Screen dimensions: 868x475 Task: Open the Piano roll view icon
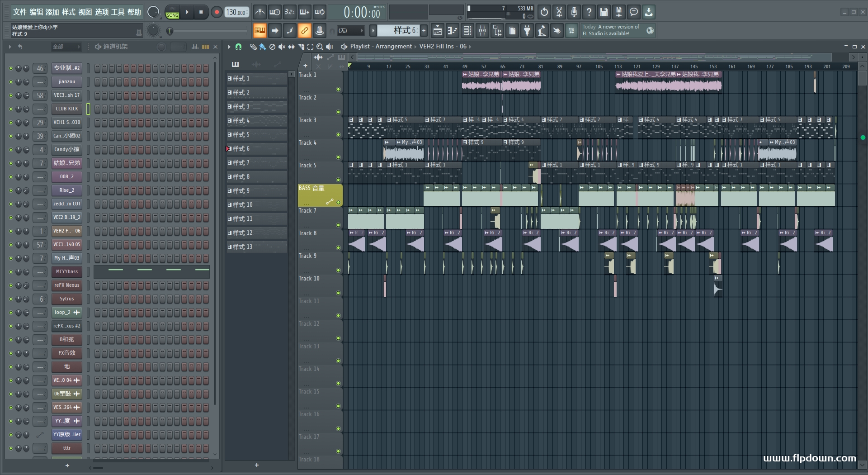pos(452,31)
